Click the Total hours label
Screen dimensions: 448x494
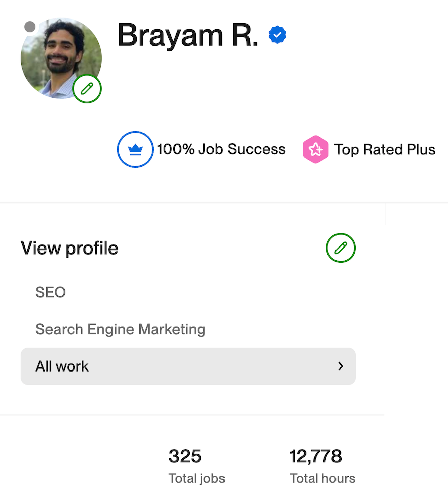coord(322,478)
